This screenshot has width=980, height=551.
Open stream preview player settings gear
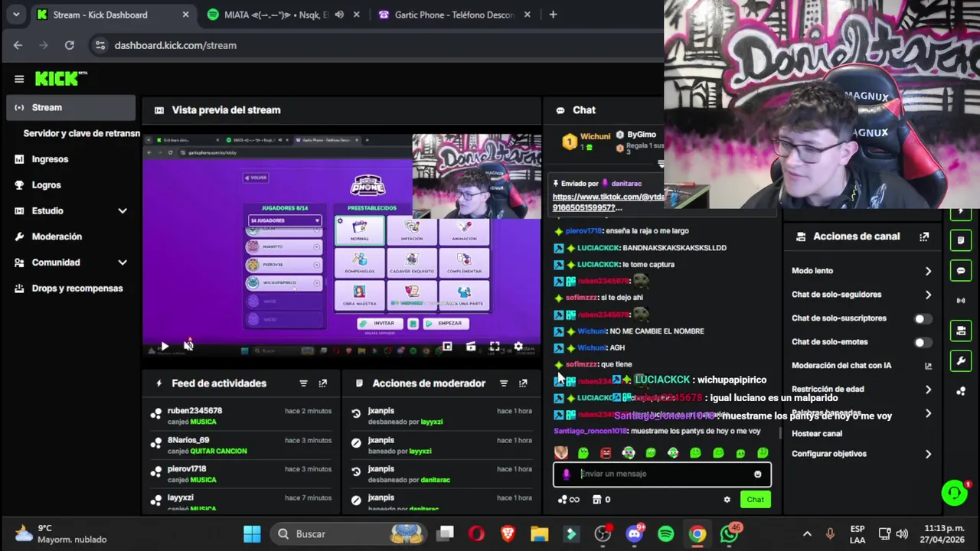coord(518,347)
